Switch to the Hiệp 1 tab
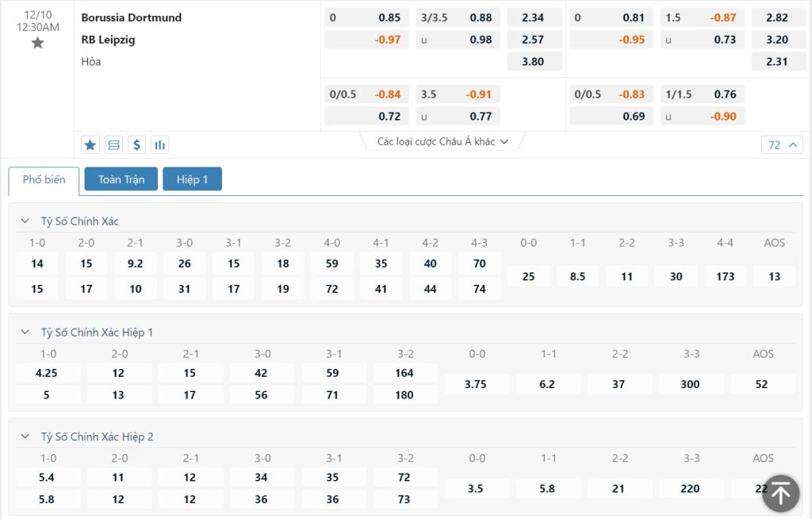 tap(192, 179)
